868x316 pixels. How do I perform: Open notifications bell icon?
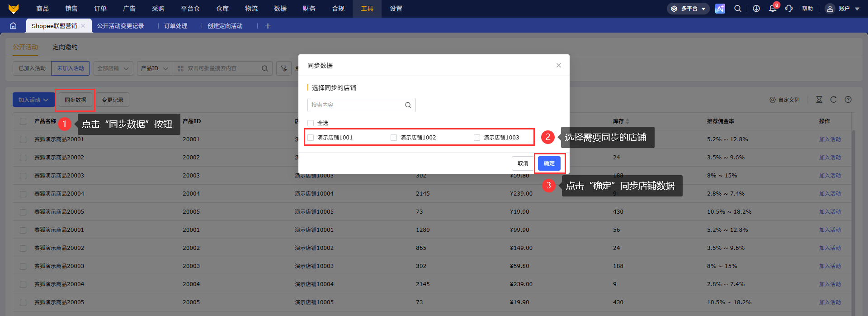click(x=773, y=9)
